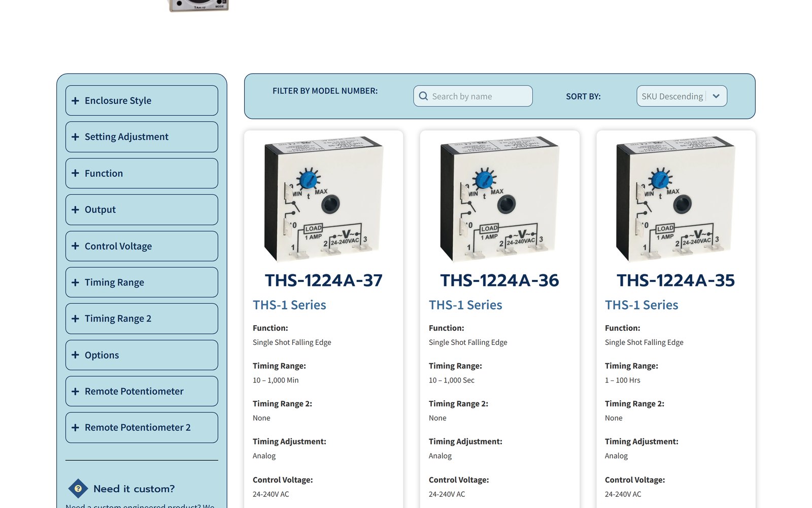The image size is (812, 508).
Task: Click the SORT BY label
Action: click(583, 97)
